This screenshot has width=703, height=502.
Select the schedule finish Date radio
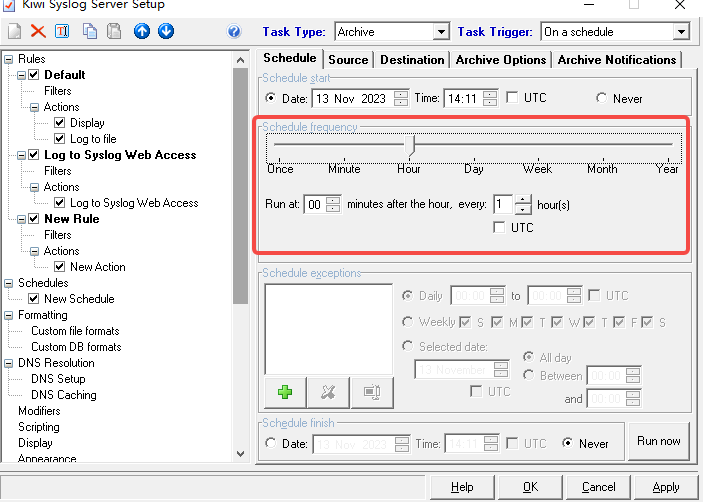270,443
